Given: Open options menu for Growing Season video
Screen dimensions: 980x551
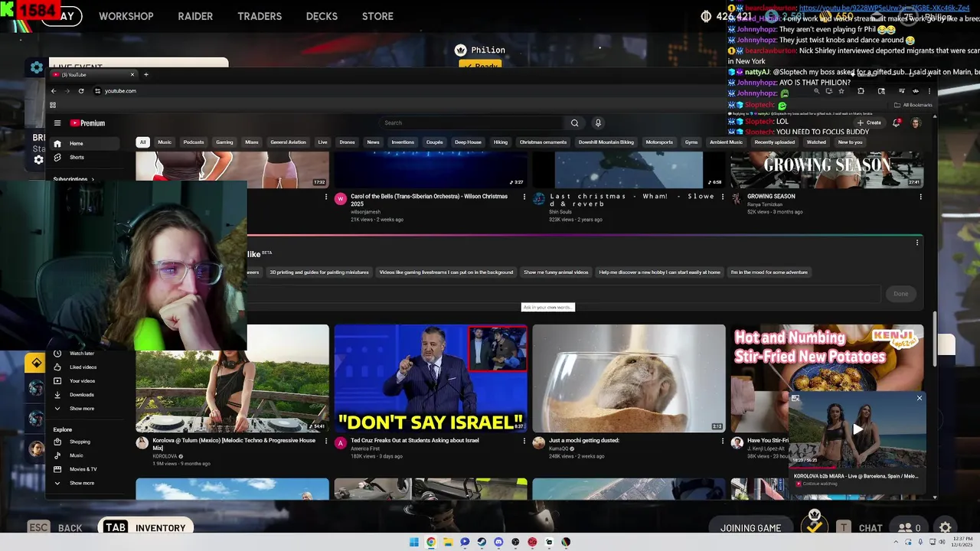Looking at the screenshot, I should [x=920, y=197].
